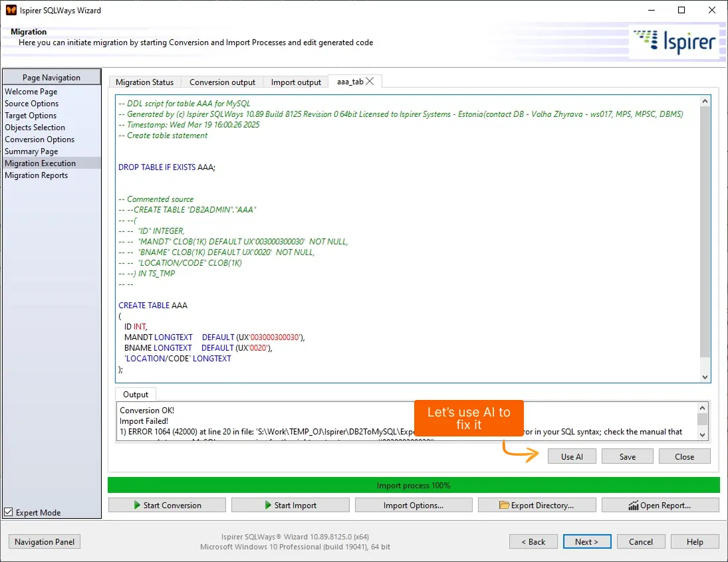This screenshot has width=728, height=562.
Task: Click the '-- Commented source' comment line
Action: point(156,199)
